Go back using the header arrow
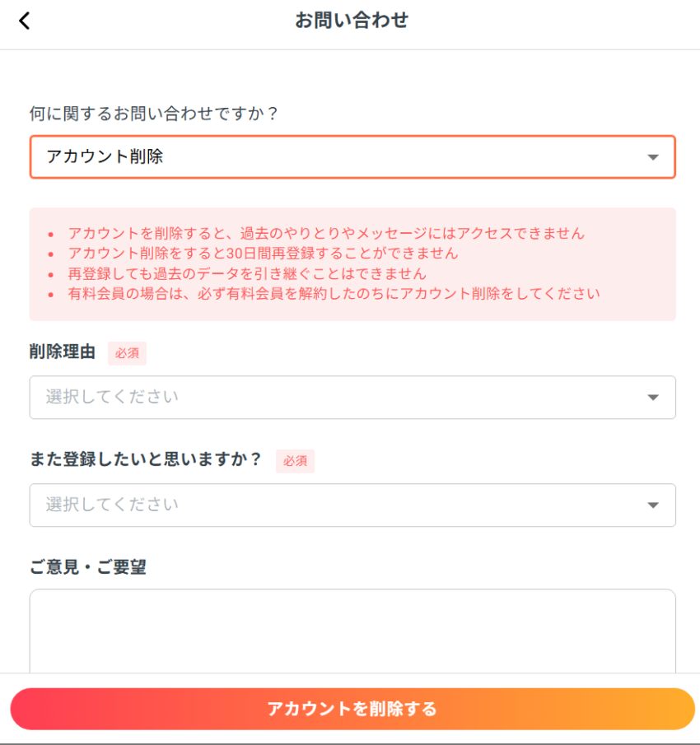This screenshot has height=745, width=700. [25, 21]
